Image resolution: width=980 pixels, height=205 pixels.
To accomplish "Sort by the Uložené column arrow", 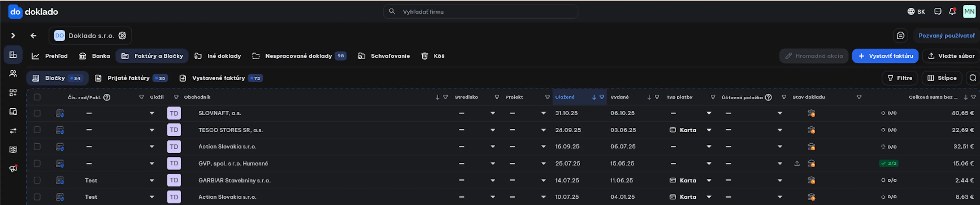I will (x=593, y=97).
